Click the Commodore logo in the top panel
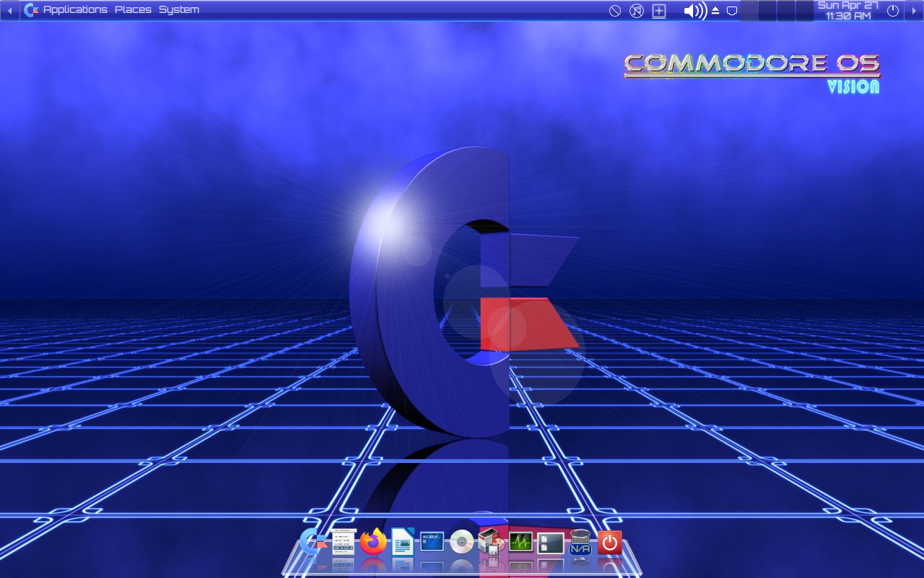The image size is (924, 578). coord(31,10)
